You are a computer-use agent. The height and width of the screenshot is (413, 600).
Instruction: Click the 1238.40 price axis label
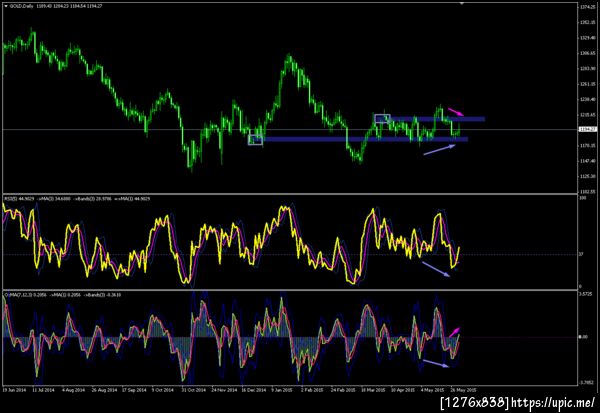[x=588, y=99]
